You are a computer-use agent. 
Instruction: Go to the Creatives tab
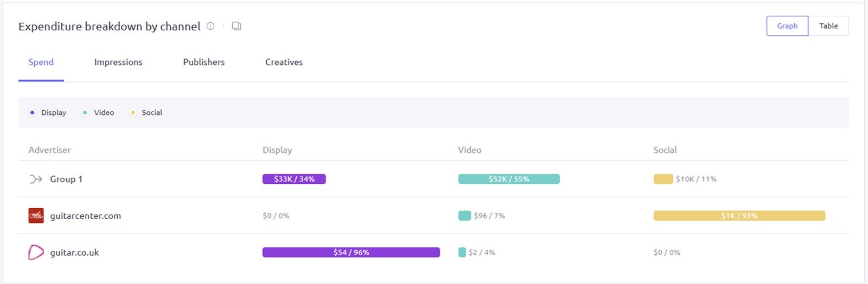(284, 62)
